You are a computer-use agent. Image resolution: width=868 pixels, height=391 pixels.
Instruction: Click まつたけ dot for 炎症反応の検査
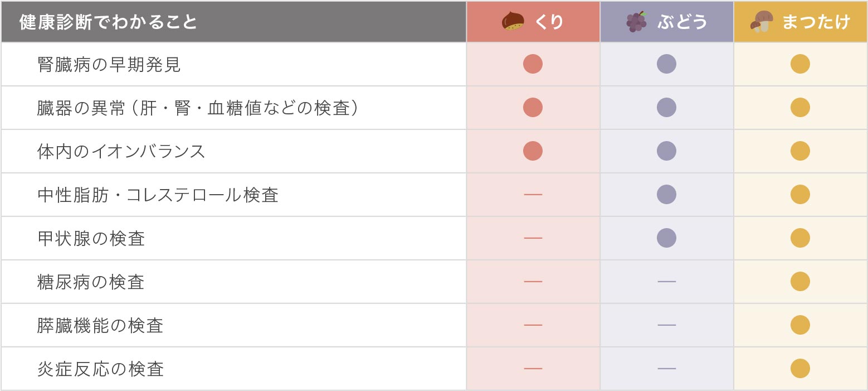800,369
